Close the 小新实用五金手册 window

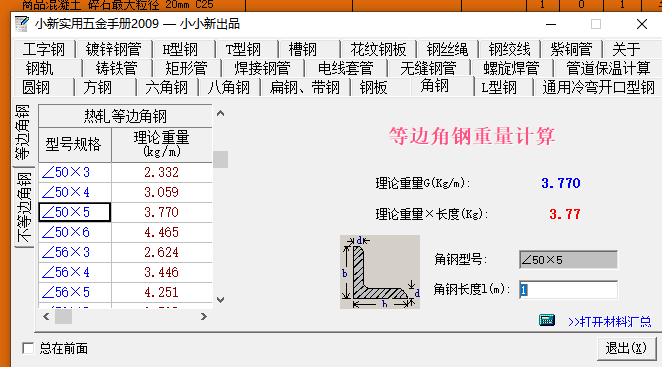(642, 24)
